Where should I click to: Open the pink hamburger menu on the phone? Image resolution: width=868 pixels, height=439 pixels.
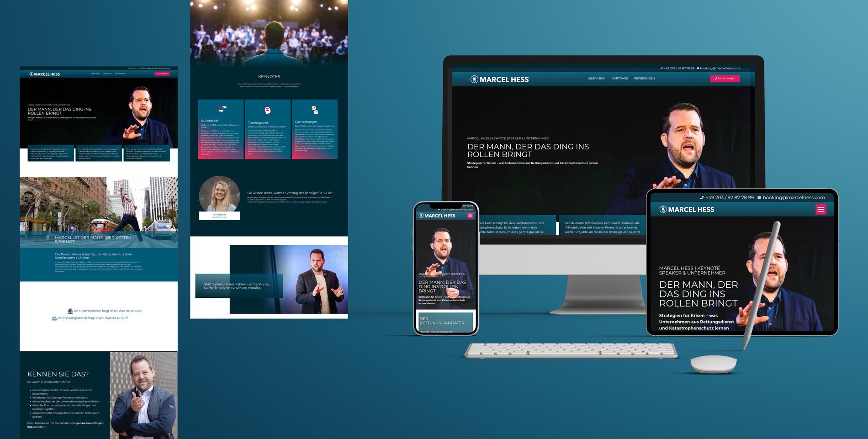tap(470, 216)
